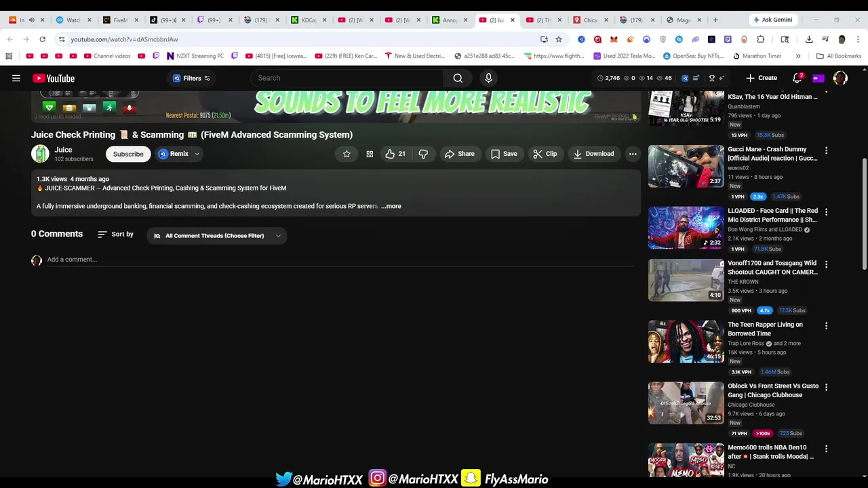Open NZXT Streaming PC bookmark
The width and height of the screenshot is (868, 488).
click(195, 56)
